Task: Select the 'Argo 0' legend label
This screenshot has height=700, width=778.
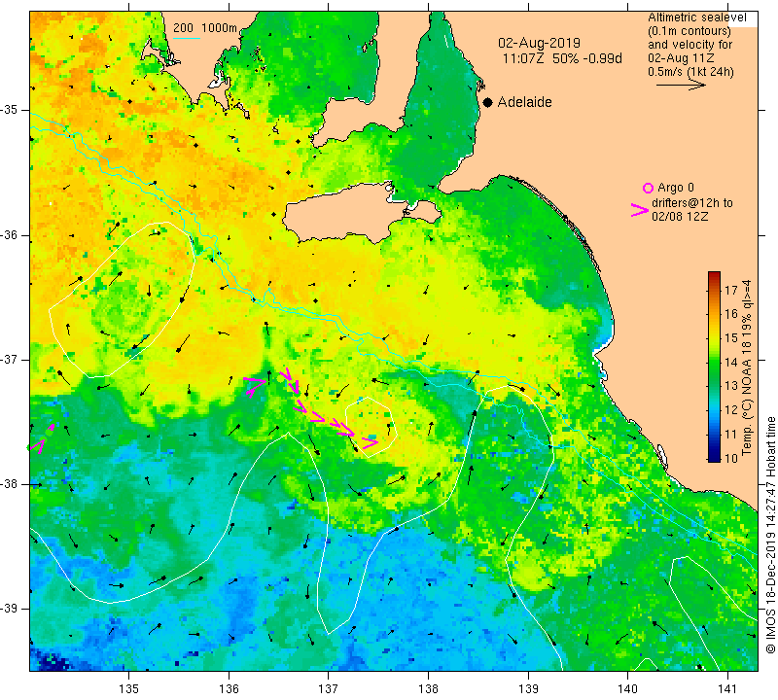Action: [x=675, y=188]
